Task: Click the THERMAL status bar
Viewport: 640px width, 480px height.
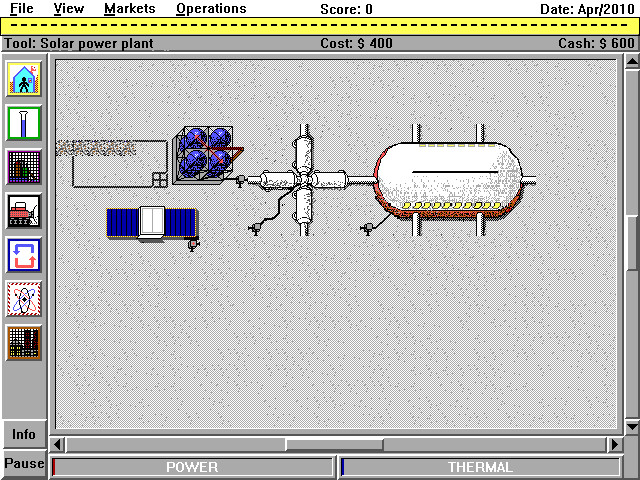Action: tap(480, 467)
